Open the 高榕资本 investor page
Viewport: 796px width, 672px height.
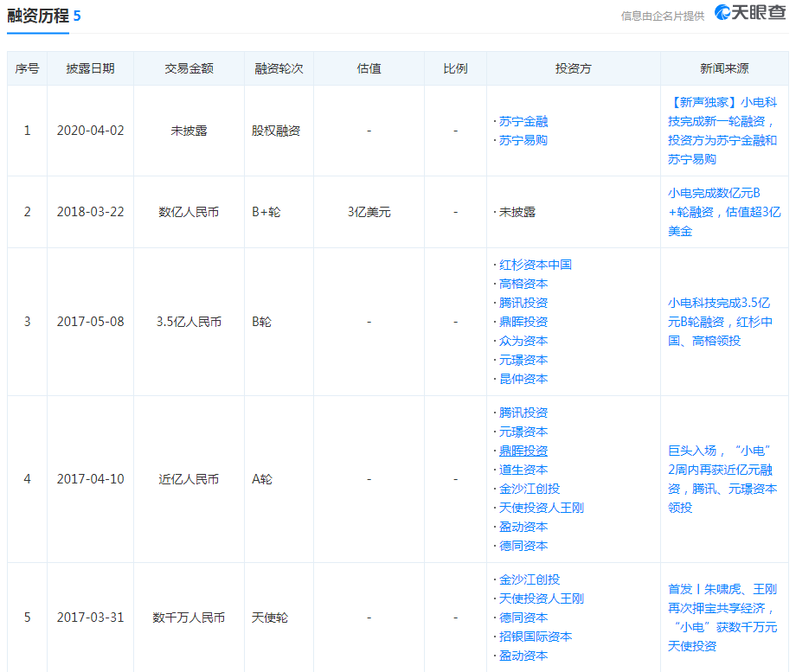coord(523,284)
